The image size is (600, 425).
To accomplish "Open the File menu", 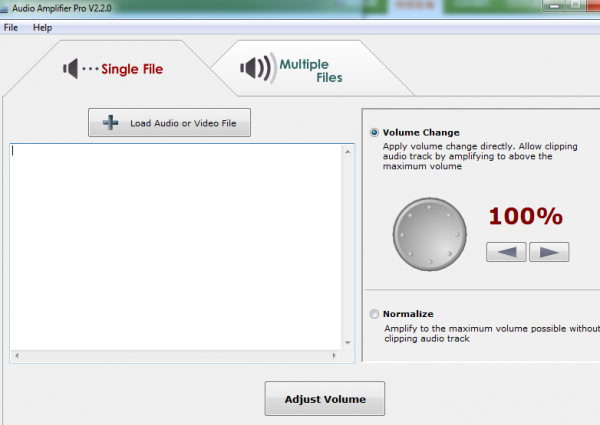I will click(x=11, y=28).
